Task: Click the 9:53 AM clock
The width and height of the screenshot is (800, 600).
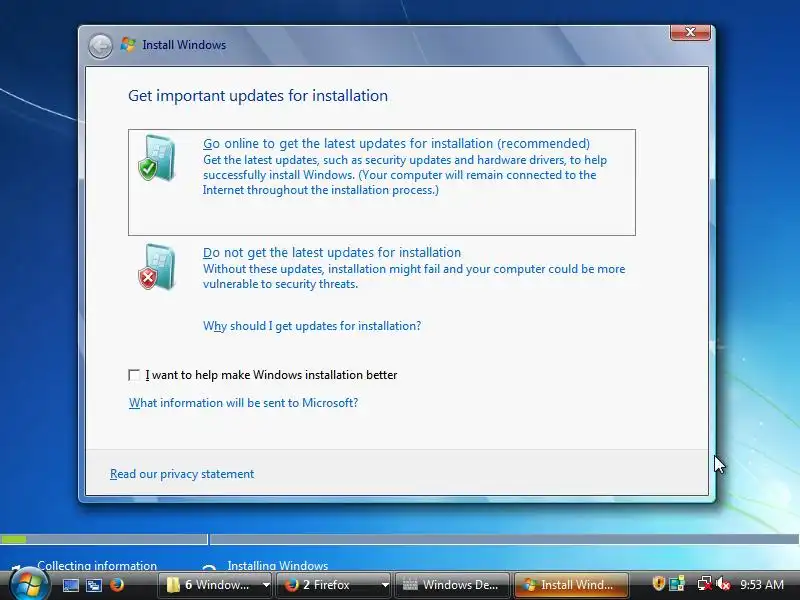Action: coord(762,585)
